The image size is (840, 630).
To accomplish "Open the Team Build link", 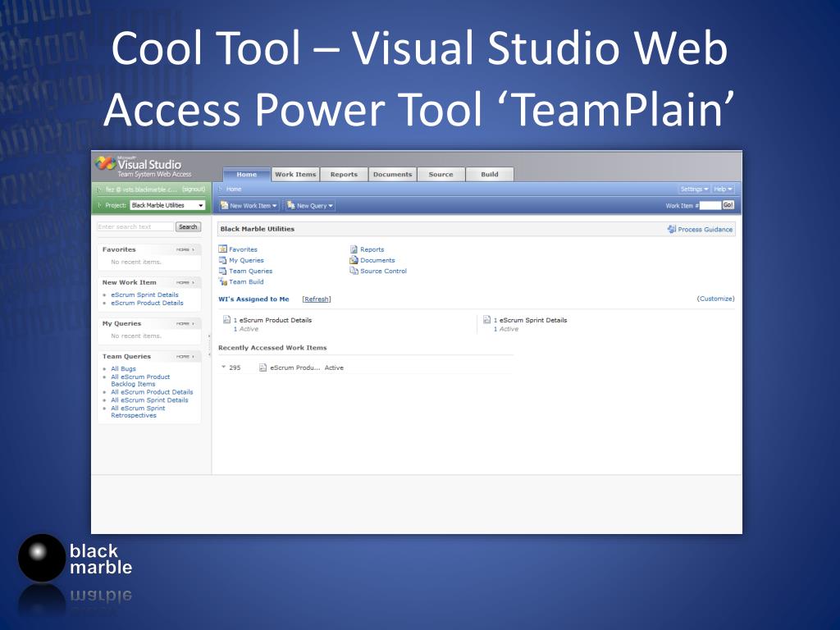I will coord(246,282).
